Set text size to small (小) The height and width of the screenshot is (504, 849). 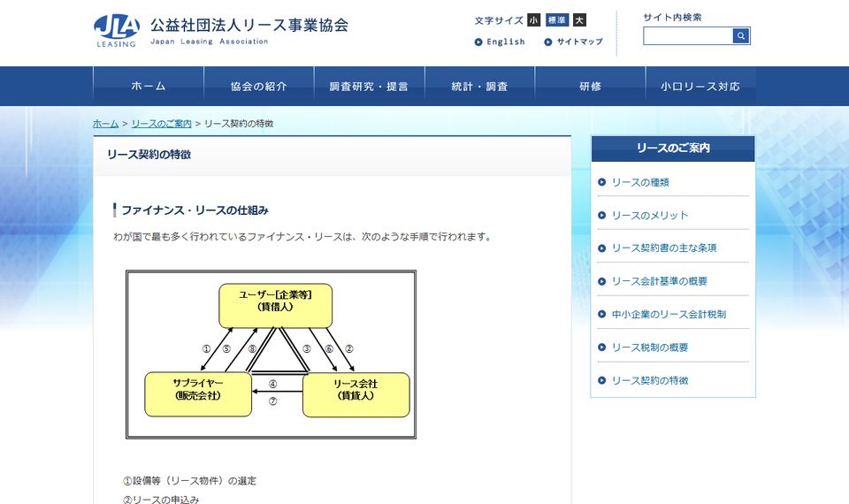click(x=533, y=20)
